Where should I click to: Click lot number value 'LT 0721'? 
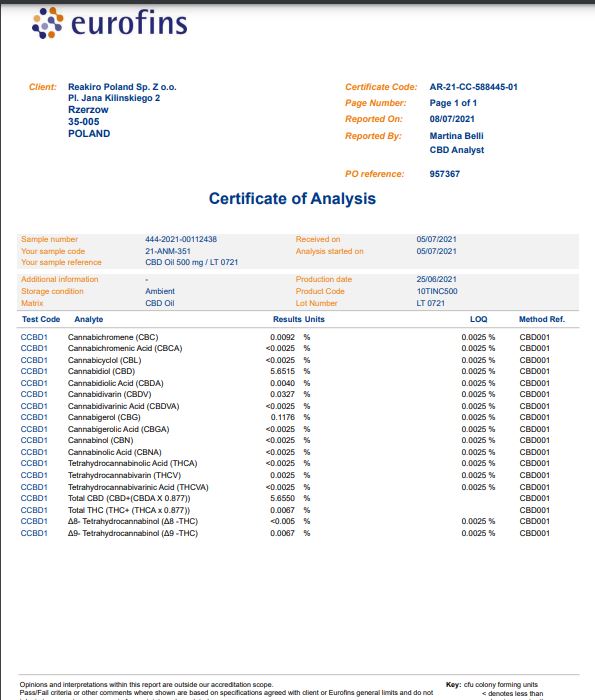tap(430, 303)
